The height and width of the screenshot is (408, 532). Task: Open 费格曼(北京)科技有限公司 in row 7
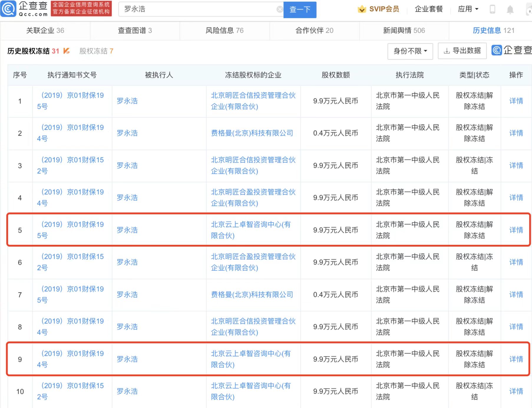tap(252, 295)
